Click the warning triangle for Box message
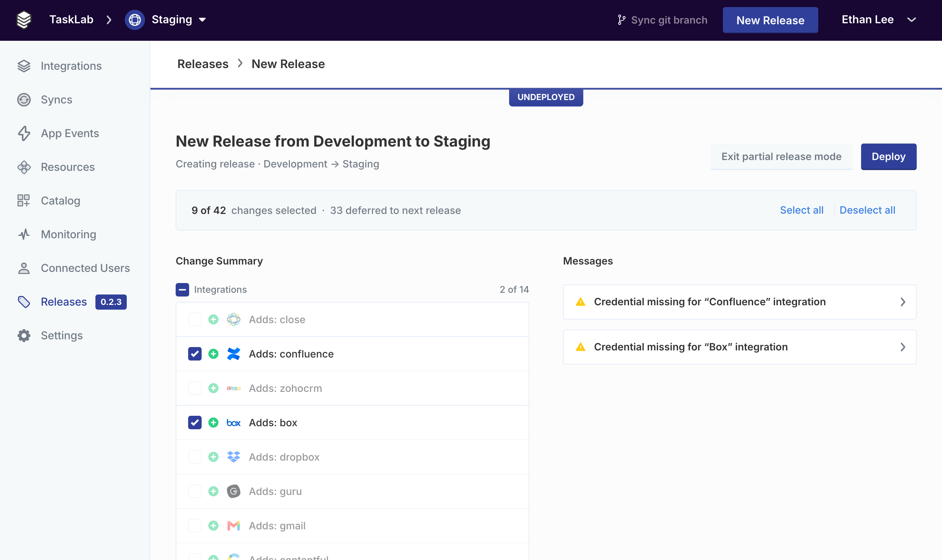Image resolution: width=942 pixels, height=560 pixels. pyautogui.click(x=580, y=347)
